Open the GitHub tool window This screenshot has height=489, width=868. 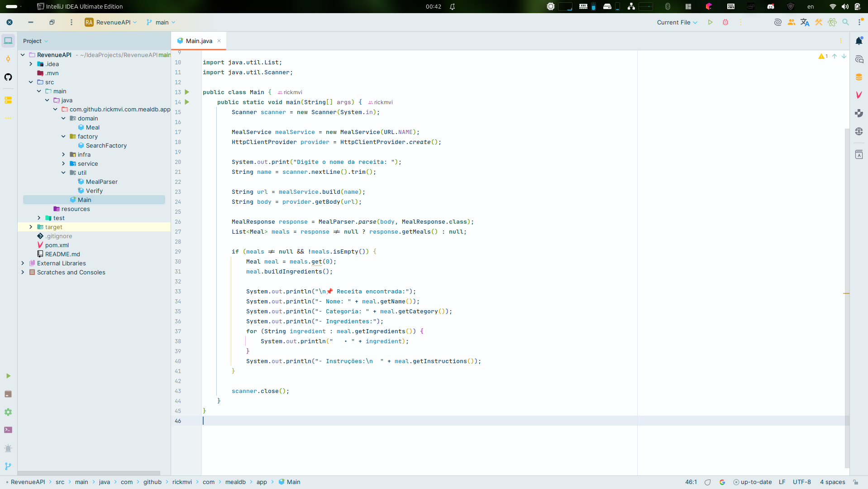tap(8, 77)
